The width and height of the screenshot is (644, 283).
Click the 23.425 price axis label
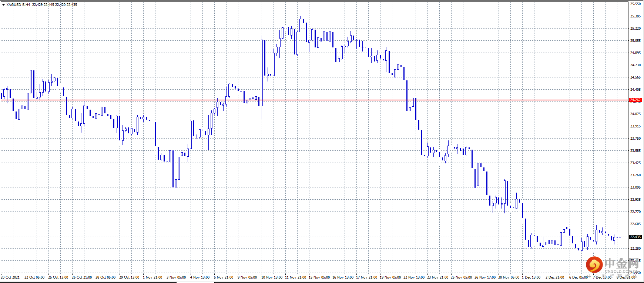tap(635, 163)
